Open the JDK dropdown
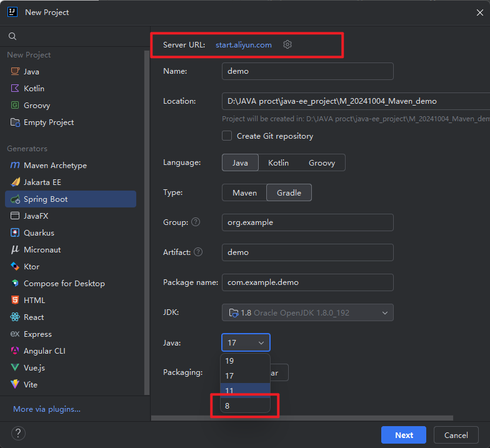Viewport: 490px width, 448px height. pos(307,312)
